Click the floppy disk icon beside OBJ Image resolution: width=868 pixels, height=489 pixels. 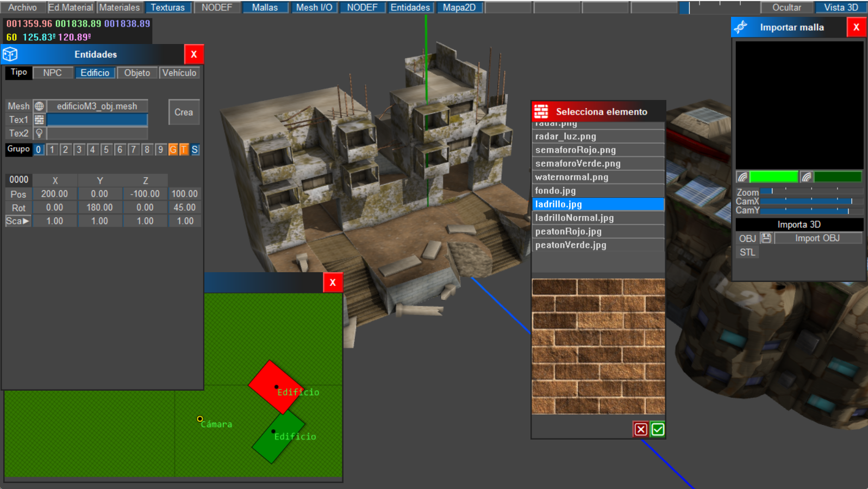pos(766,239)
